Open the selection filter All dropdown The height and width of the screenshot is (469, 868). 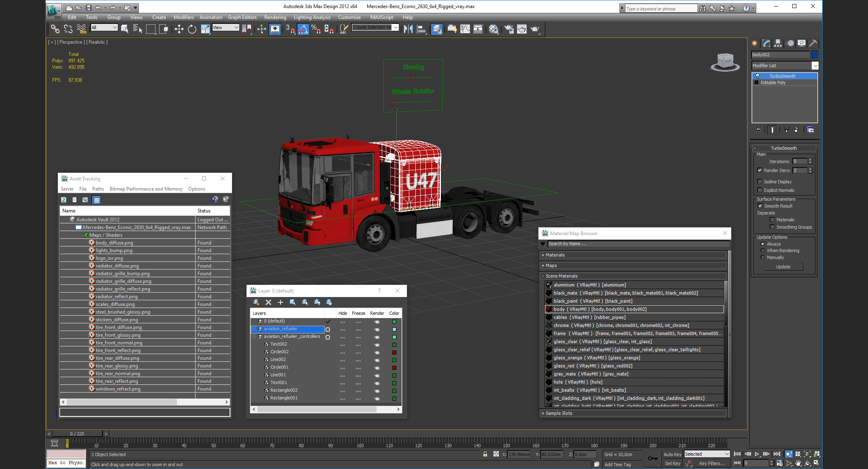coord(104,28)
